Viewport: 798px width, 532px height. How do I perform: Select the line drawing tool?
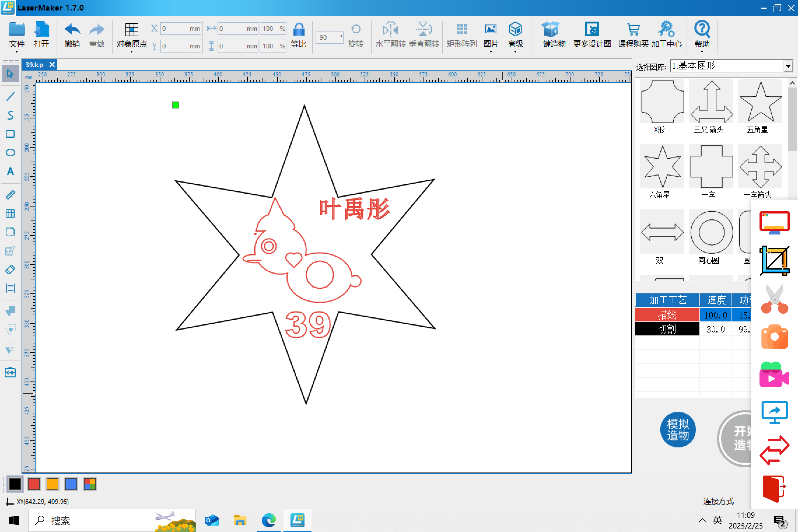pos(10,97)
